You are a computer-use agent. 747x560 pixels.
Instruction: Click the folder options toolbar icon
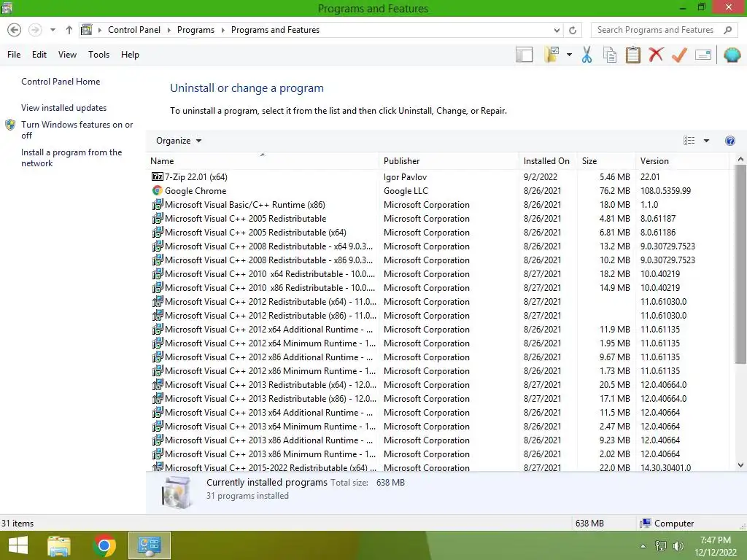[552, 55]
